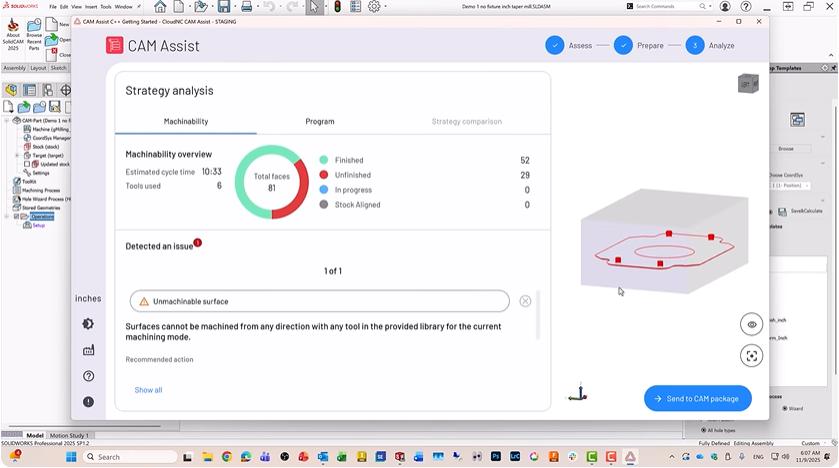Toggle the Updated stock checkbox in tree
The width and height of the screenshot is (839, 468).
tap(26, 164)
